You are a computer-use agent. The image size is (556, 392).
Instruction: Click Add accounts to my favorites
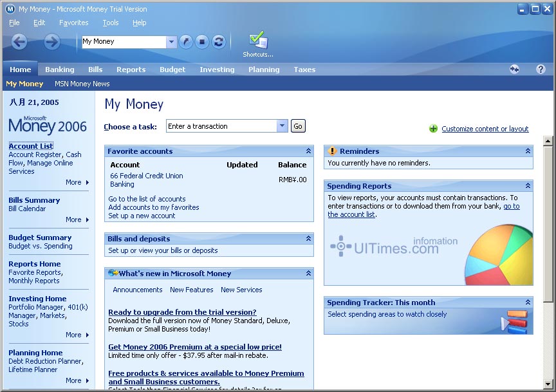click(154, 207)
